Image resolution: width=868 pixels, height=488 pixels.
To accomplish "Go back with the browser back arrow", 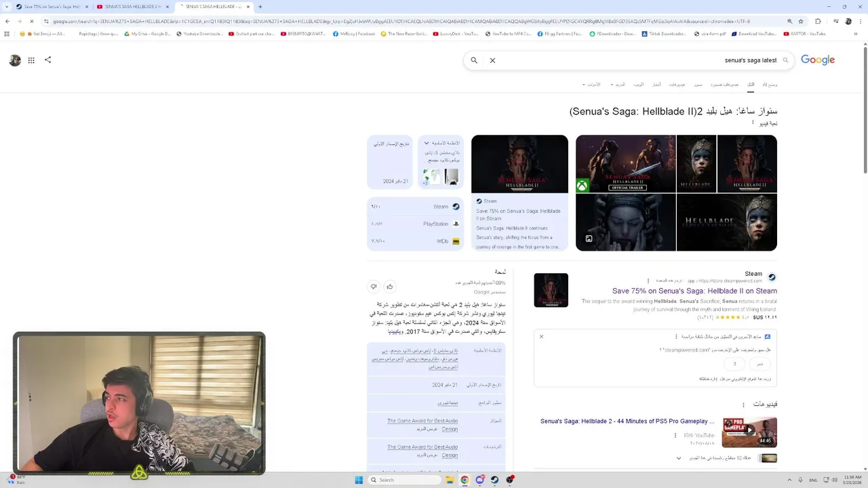I will coord(7,21).
